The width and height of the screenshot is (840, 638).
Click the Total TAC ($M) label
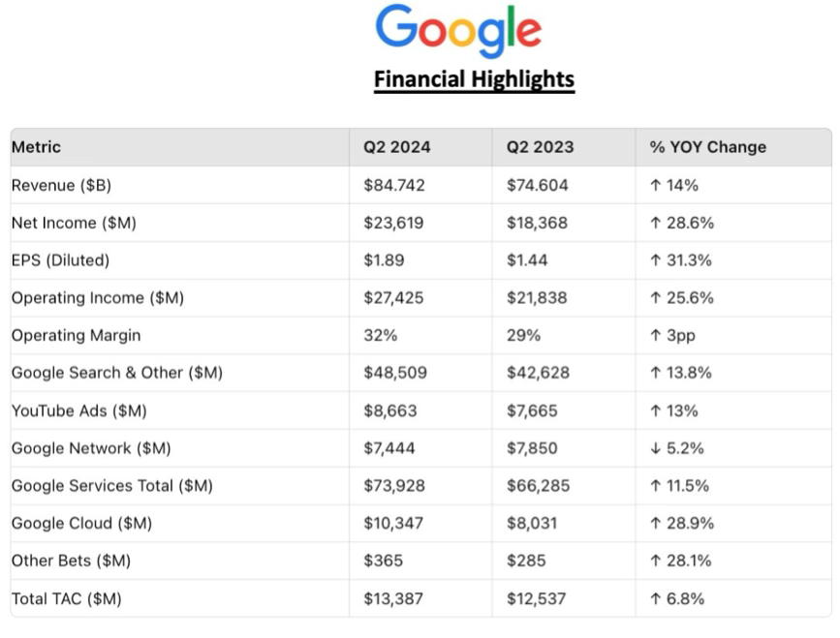(66, 598)
